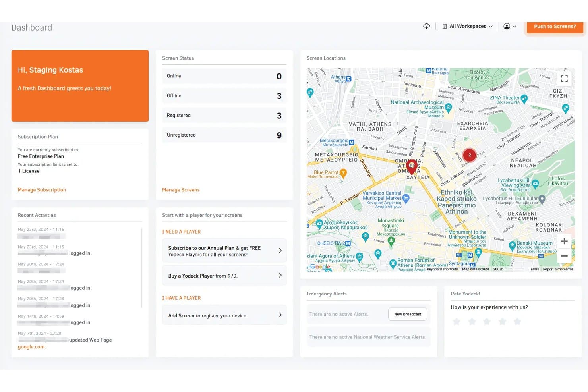Viewport: 588px width, 392px height.
Task: Select the Online screen status row
Action: point(224,76)
